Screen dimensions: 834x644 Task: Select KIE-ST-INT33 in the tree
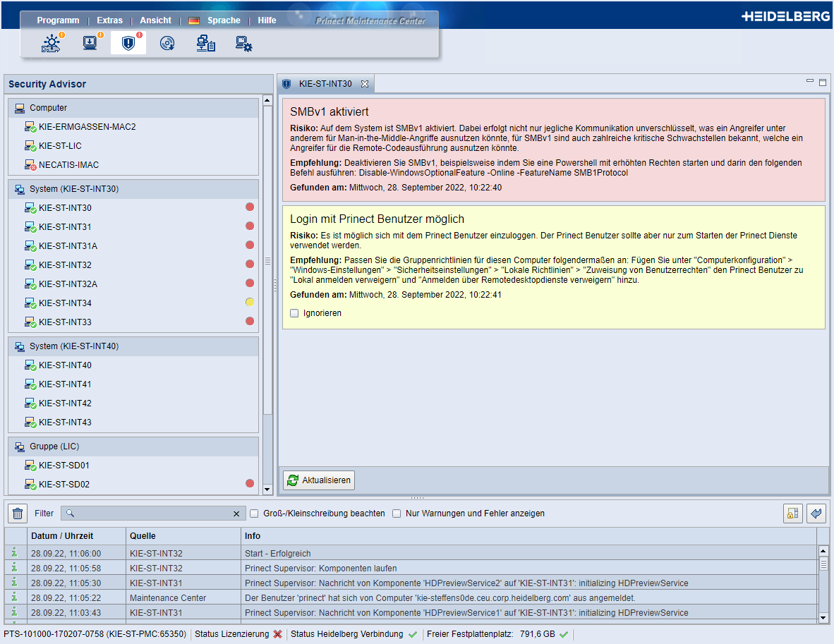click(x=65, y=322)
